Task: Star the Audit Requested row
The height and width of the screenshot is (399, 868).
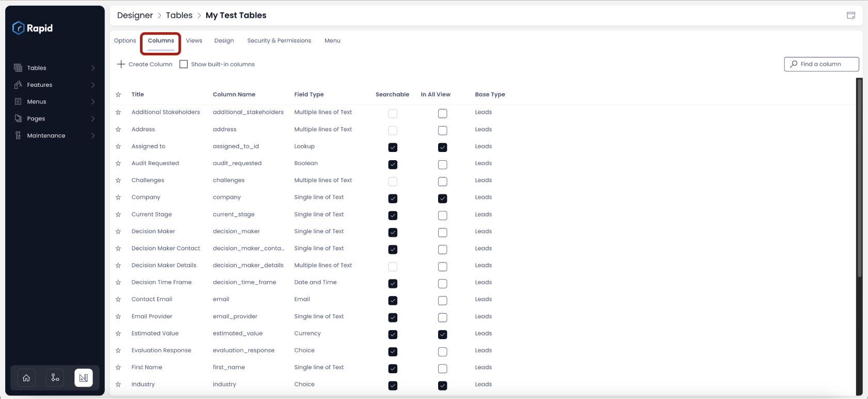Action: 118,163
